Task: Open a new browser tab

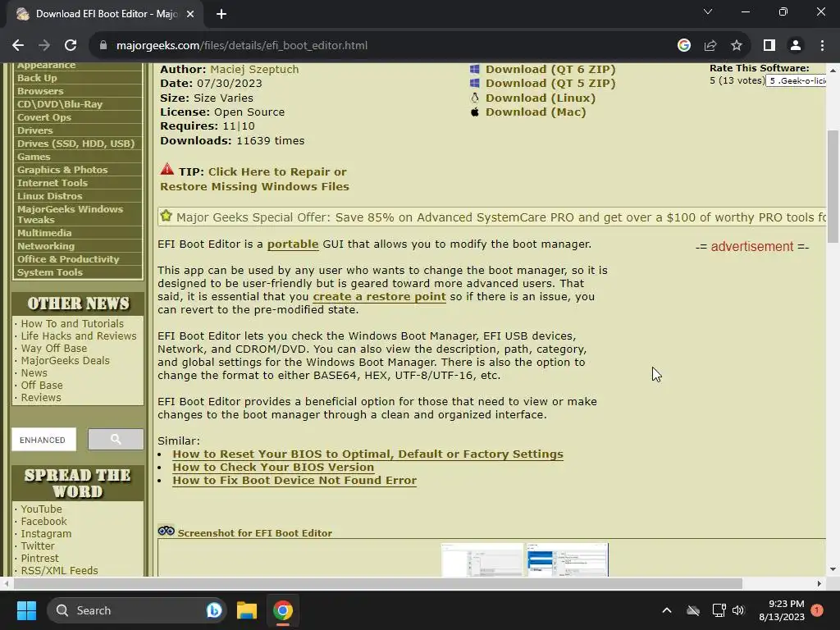Action: point(221,15)
